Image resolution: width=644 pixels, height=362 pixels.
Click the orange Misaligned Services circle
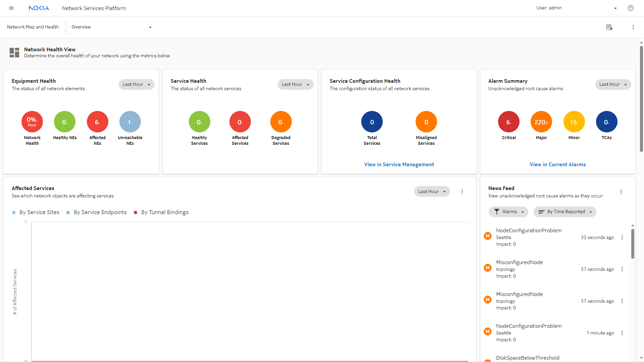click(x=426, y=122)
